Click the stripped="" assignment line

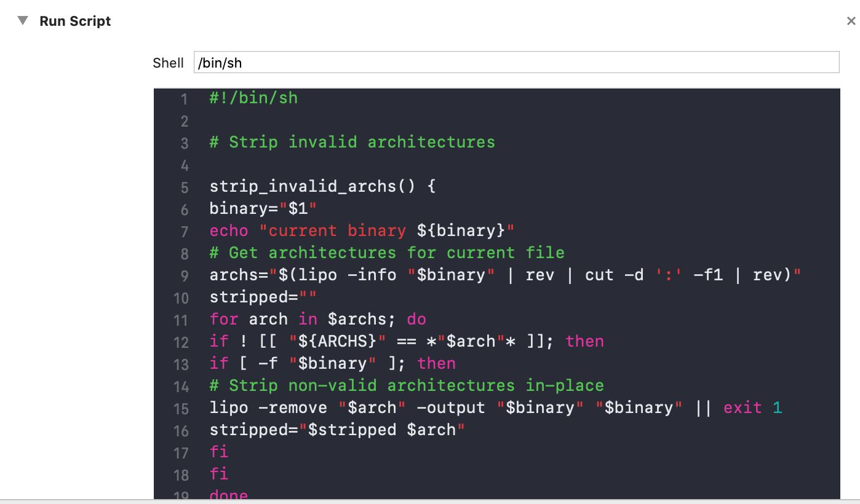click(263, 297)
